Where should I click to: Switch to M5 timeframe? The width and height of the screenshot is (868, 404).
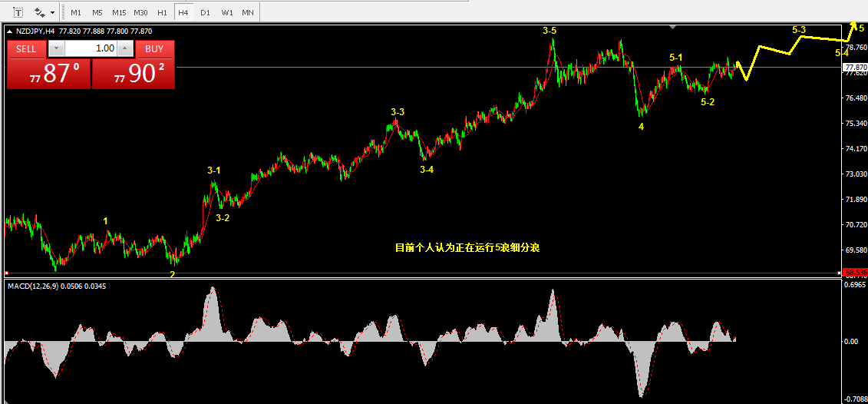pos(97,12)
